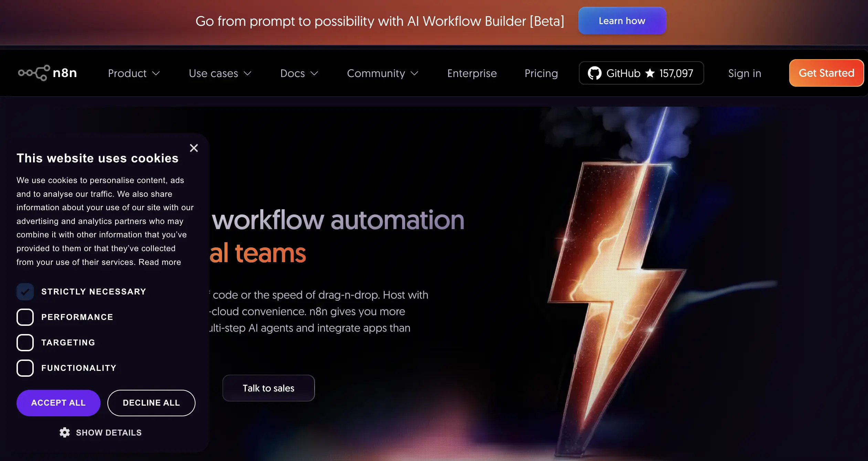Close the cookie banner with X

pyautogui.click(x=194, y=148)
